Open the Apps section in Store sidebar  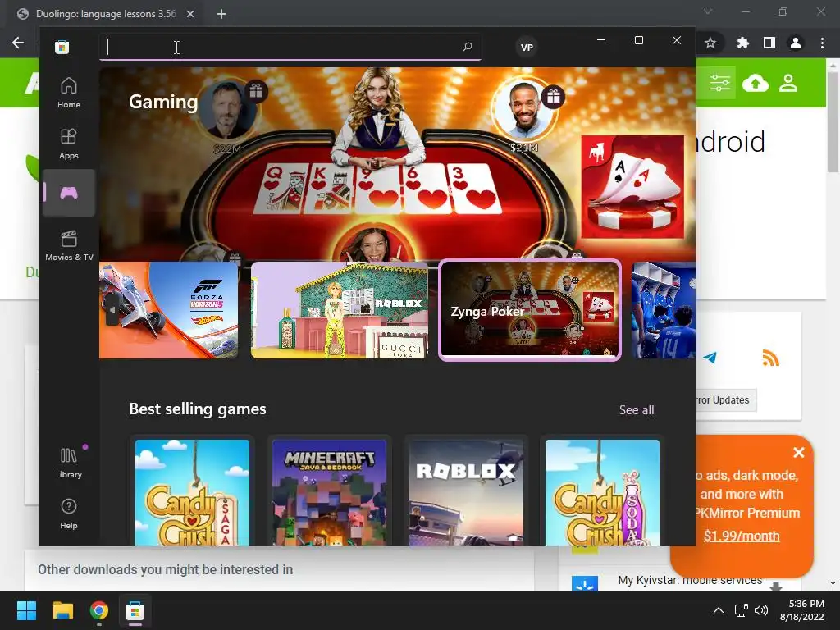point(69,144)
